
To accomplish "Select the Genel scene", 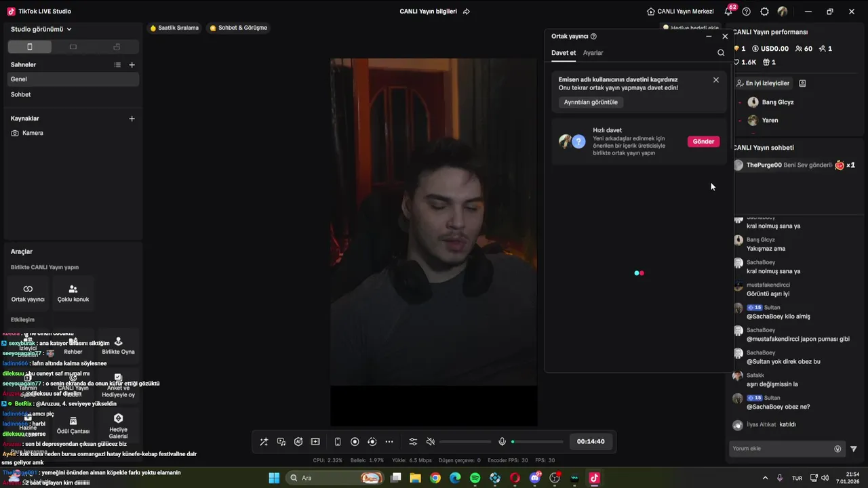I will pos(73,79).
